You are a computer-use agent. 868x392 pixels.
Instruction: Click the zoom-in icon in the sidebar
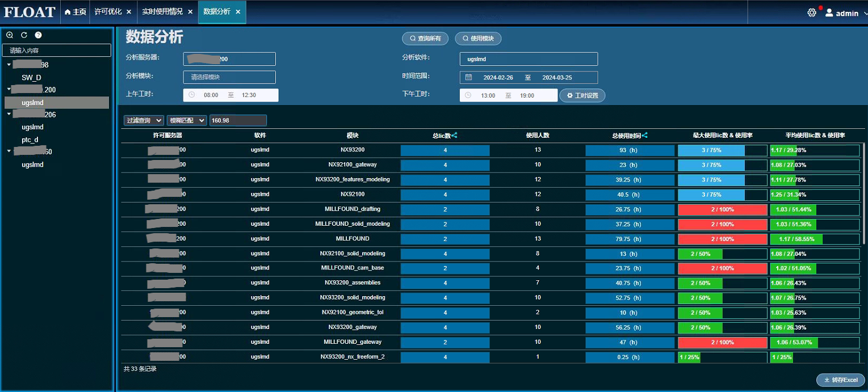(x=10, y=35)
